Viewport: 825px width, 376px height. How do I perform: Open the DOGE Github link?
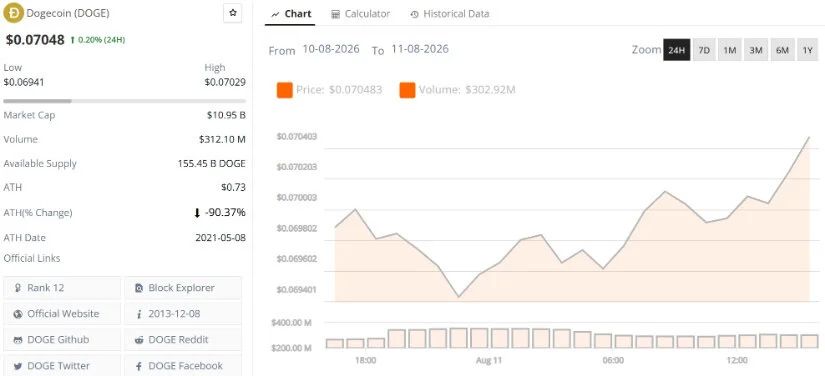(x=62, y=340)
